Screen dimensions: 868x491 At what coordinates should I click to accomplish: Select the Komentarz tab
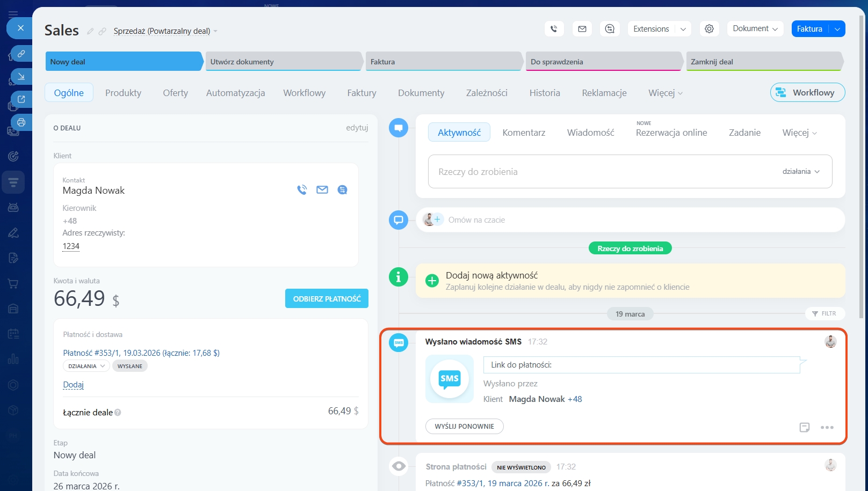click(x=524, y=133)
